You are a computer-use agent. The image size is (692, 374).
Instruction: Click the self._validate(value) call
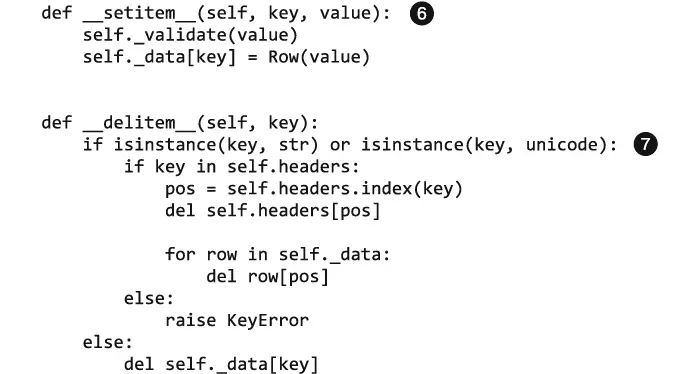(191, 35)
